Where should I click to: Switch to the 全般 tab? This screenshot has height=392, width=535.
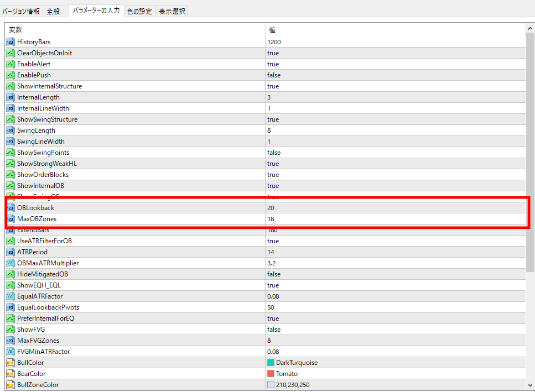53,11
